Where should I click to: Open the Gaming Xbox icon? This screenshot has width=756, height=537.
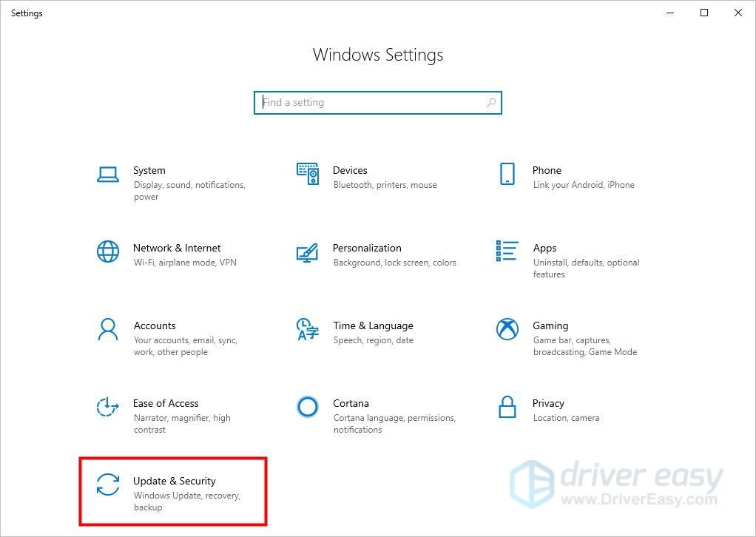(x=507, y=329)
